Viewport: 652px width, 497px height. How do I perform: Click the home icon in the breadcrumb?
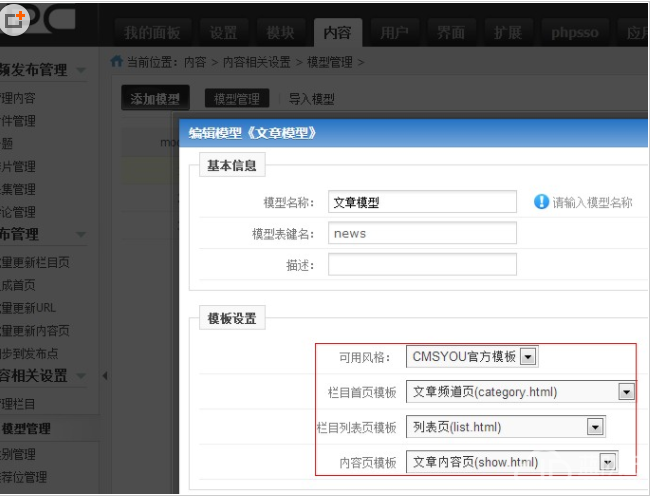[x=117, y=62]
